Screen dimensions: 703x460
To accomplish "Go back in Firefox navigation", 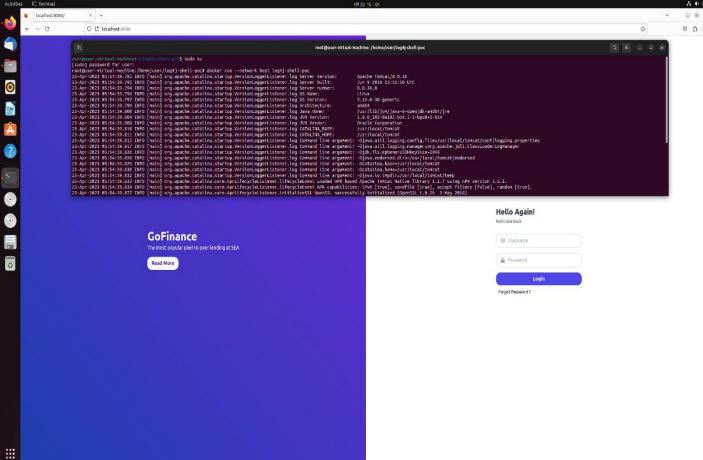I will tap(27, 29).
